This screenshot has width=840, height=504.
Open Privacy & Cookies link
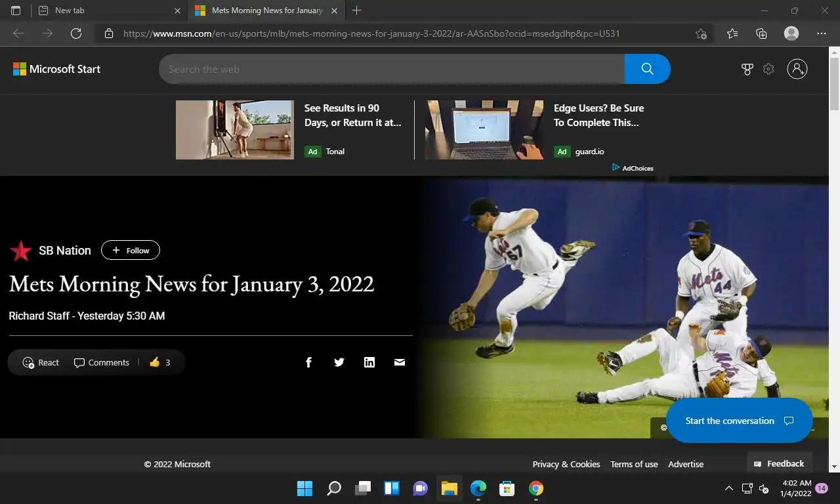pyautogui.click(x=566, y=464)
